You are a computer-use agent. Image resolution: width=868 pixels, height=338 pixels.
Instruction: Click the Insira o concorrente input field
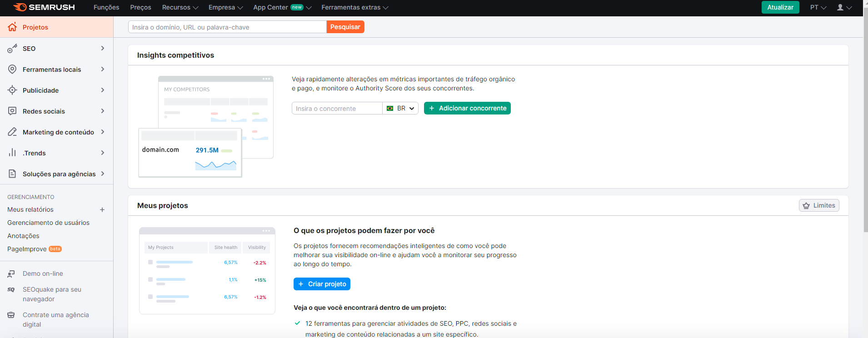(337, 109)
